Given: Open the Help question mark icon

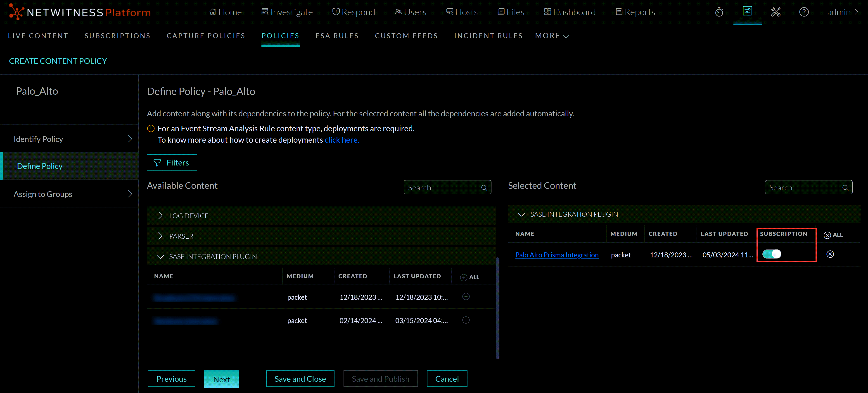Looking at the screenshot, I should [804, 12].
